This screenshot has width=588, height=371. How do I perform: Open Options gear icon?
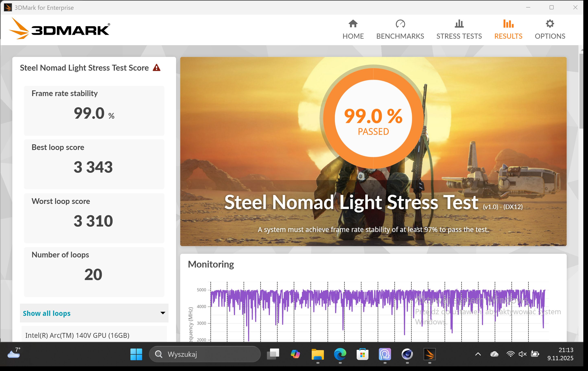(550, 24)
